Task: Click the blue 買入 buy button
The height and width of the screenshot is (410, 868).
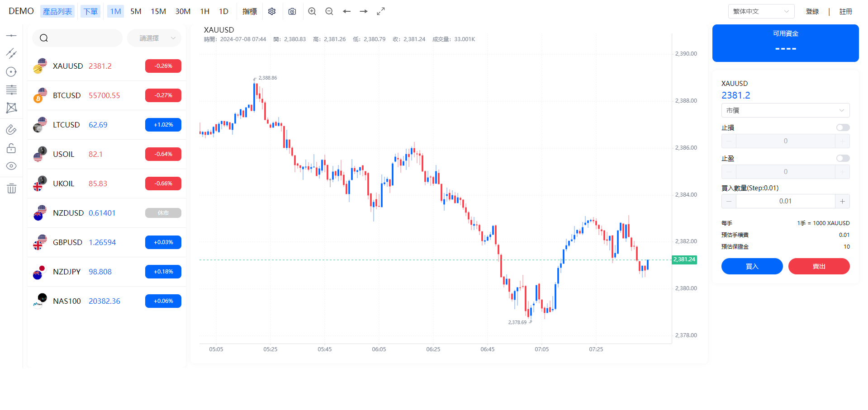Action: tap(752, 266)
